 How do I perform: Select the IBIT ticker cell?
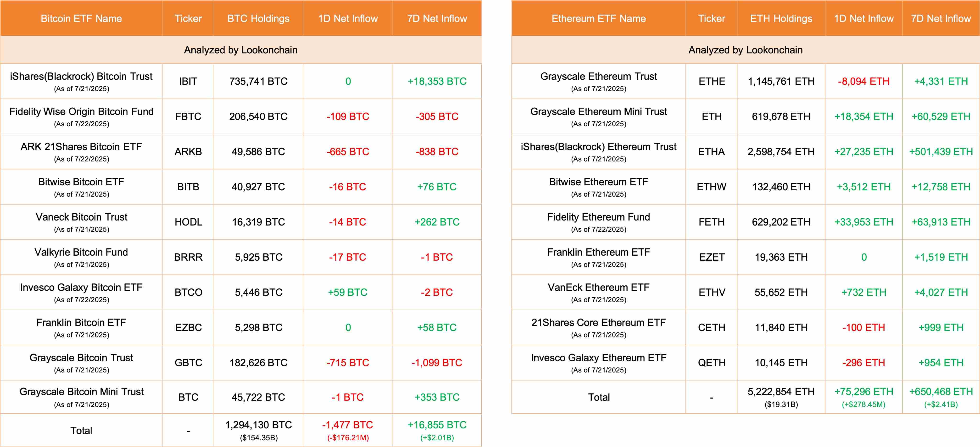point(188,81)
